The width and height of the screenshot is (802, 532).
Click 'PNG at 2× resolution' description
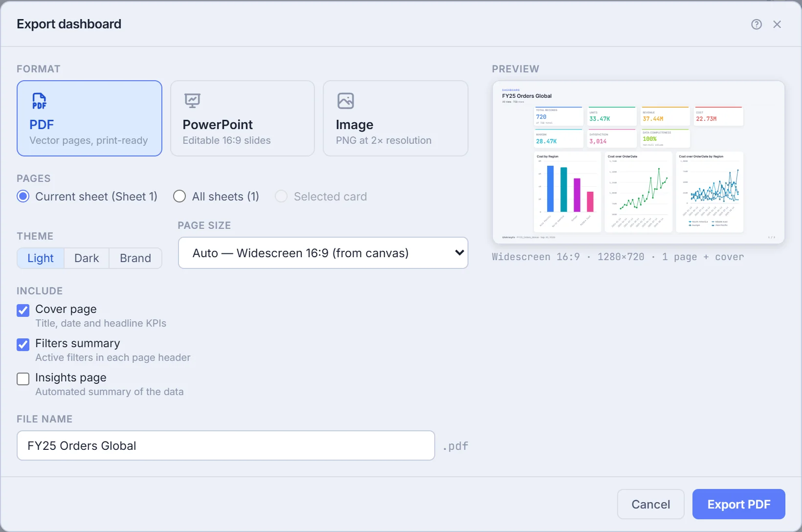pos(384,140)
